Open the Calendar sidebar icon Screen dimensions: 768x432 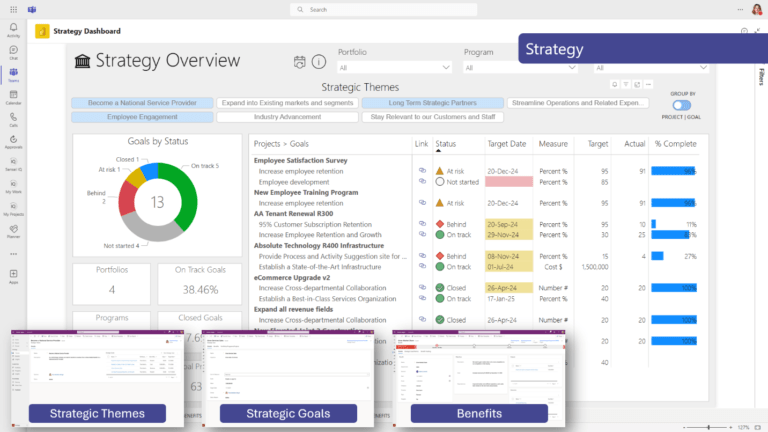[x=13, y=97]
